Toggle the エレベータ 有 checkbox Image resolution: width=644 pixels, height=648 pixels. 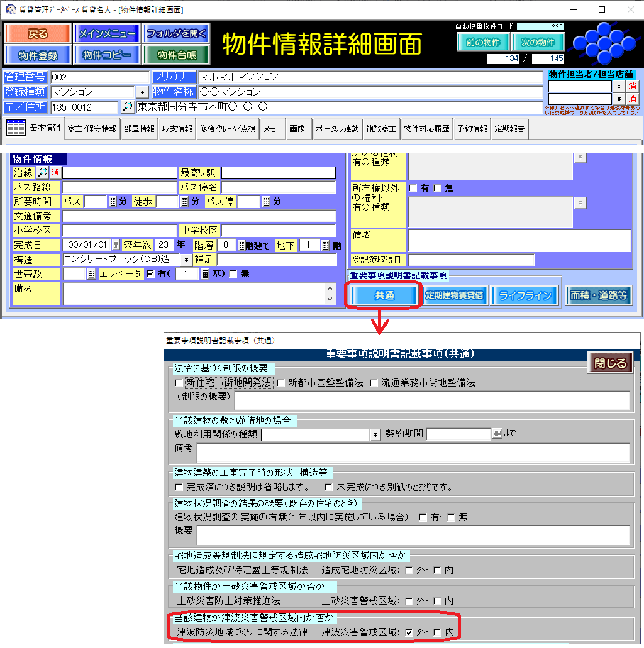click(150, 274)
